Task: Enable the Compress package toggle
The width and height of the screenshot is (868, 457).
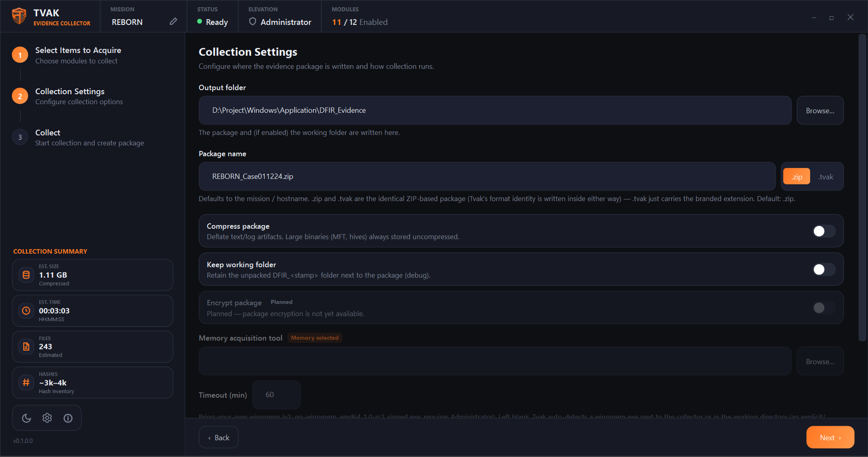Action: click(x=824, y=231)
